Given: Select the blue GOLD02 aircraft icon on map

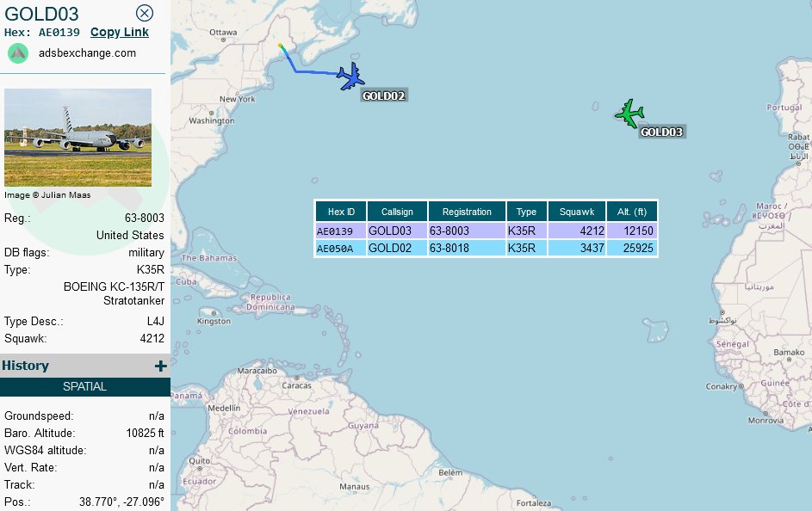Looking at the screenshot, I should 351,77.
